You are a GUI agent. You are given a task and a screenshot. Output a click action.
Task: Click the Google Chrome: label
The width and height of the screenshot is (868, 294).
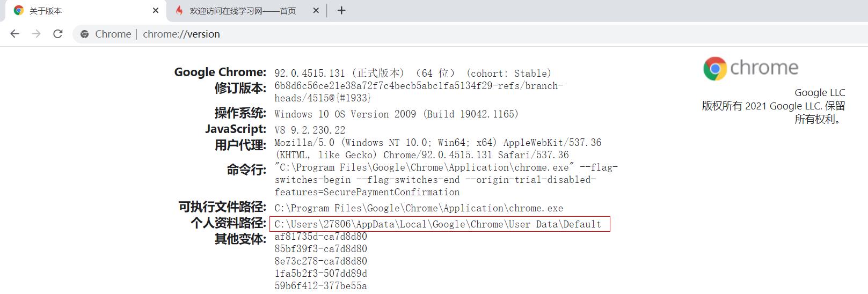[x=220, y=72]
